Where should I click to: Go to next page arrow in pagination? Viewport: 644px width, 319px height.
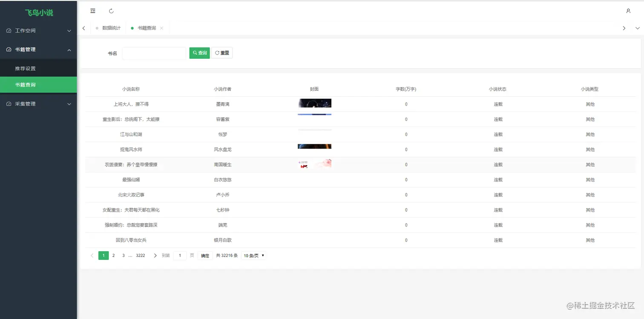pos(155,256)
